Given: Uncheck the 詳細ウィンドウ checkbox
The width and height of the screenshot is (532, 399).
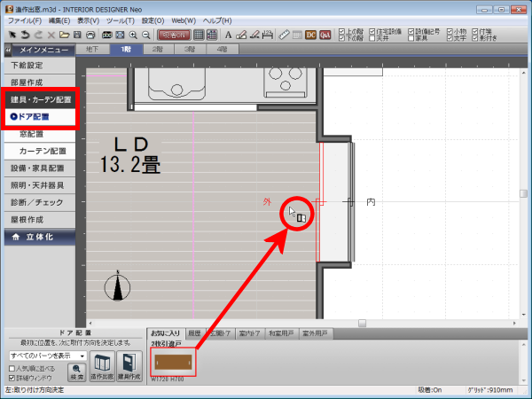Looking at the screenshot, I should coord(11,377).
